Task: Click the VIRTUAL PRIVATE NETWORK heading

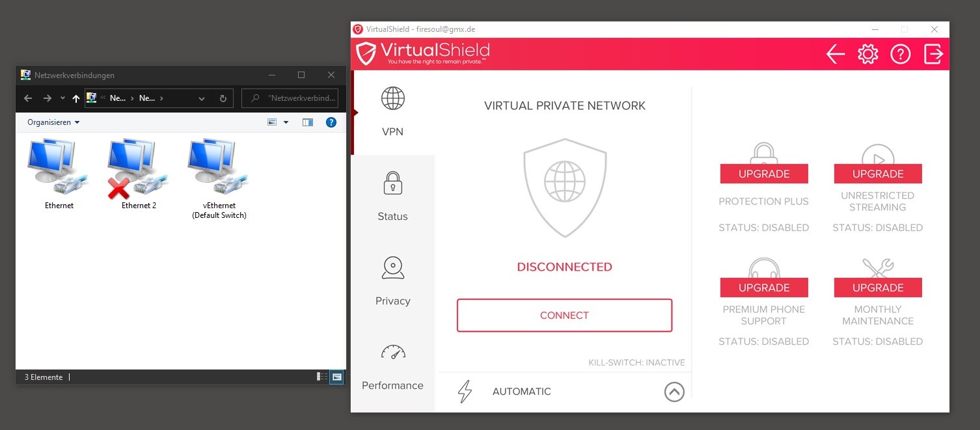Action: [565, 106]
